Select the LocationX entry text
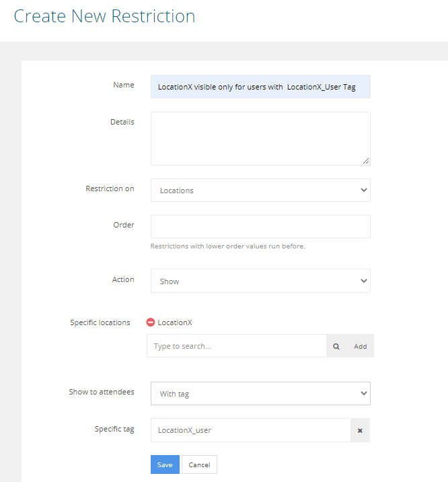The image size is (448, 482). 175,322
